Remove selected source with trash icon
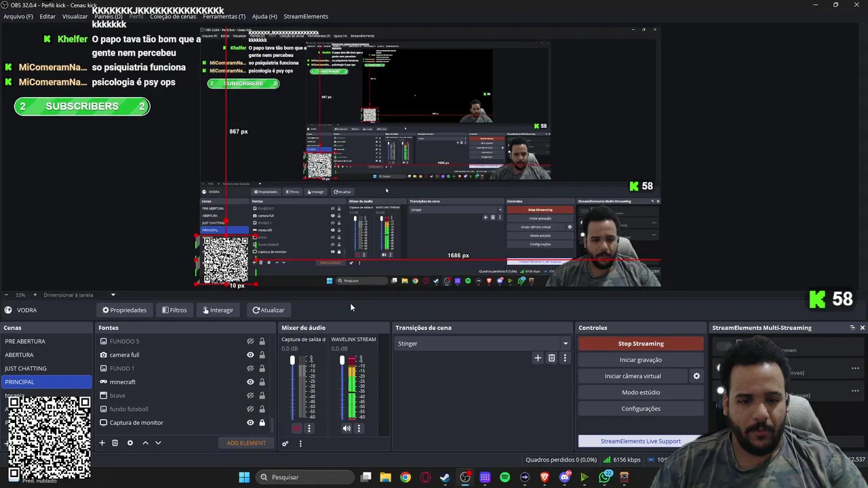Viewport: 868px width, 488px height. (115, 443)
